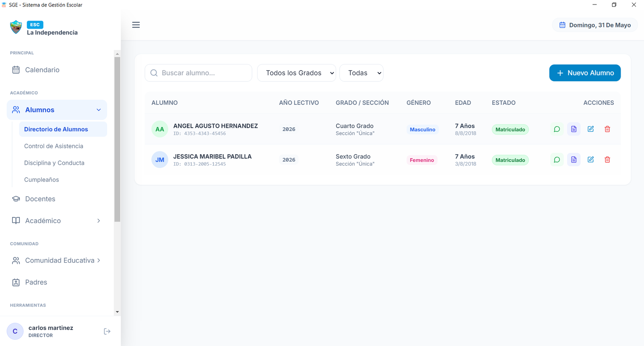Delete Angel Agusto Hernandez record

coord(607,129)
